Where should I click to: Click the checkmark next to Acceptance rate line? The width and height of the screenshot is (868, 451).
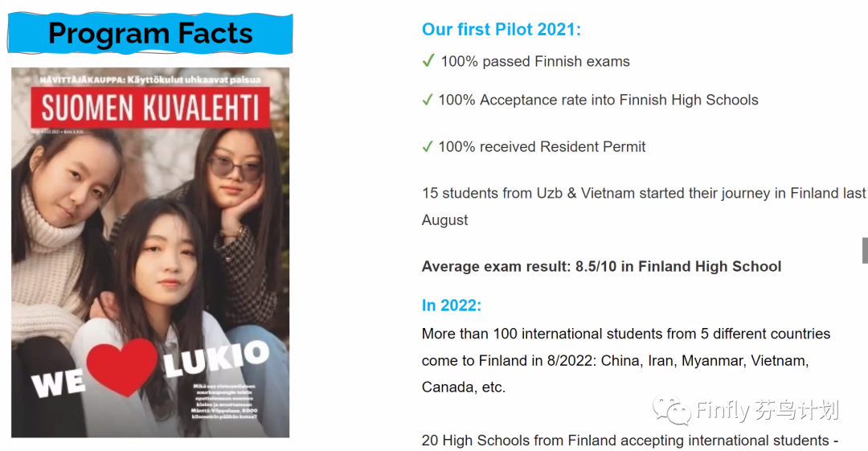428,100
